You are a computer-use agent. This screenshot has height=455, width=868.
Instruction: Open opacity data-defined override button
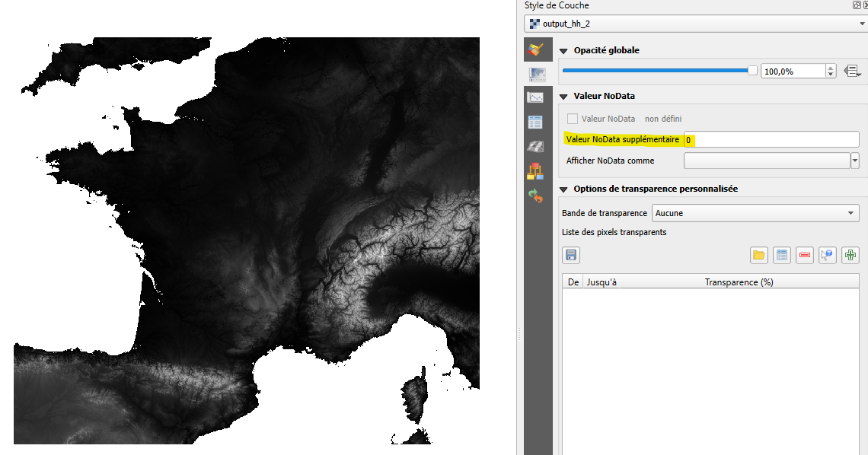853,71
